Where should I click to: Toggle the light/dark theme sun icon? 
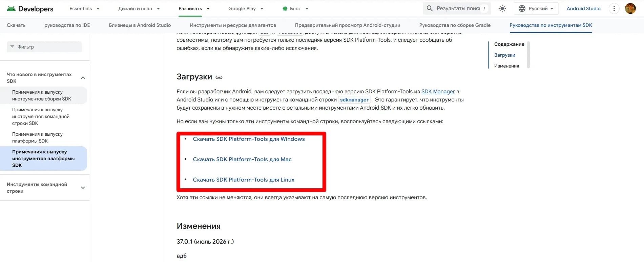point(502,8)
